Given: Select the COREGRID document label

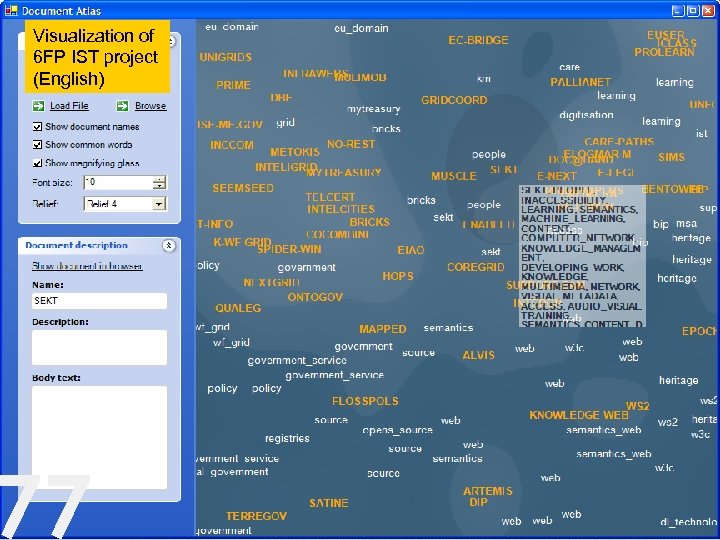Looking at the screenshot, I should (x=475, y=267).
